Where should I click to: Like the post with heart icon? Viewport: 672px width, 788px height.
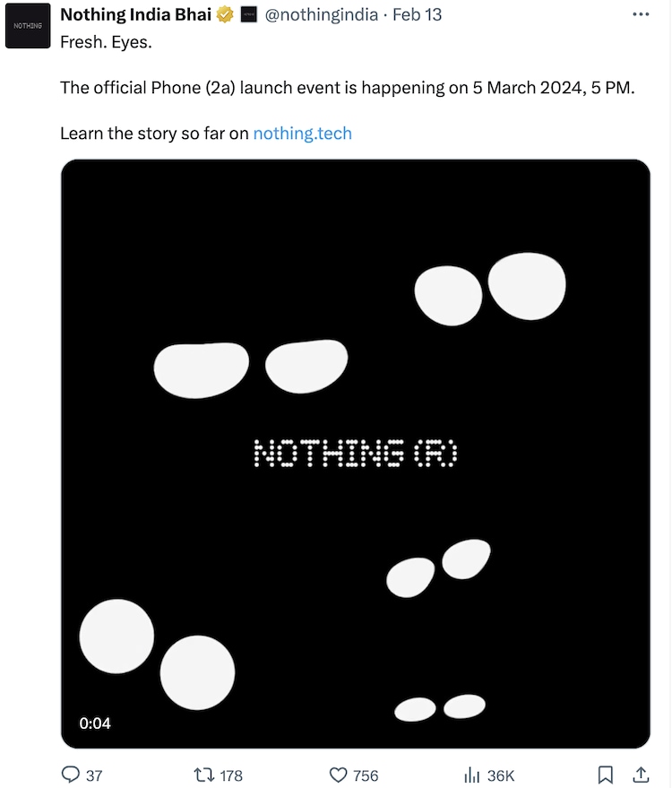[338, 775]
